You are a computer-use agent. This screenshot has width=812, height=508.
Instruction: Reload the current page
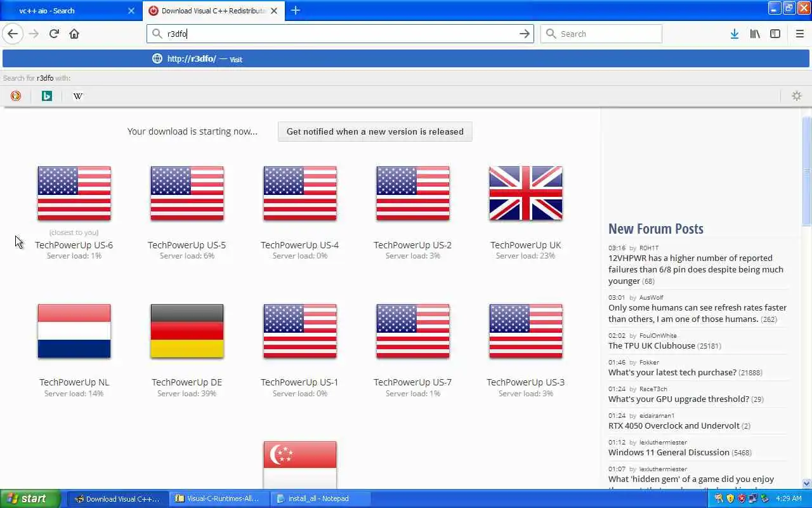point(54,34)
